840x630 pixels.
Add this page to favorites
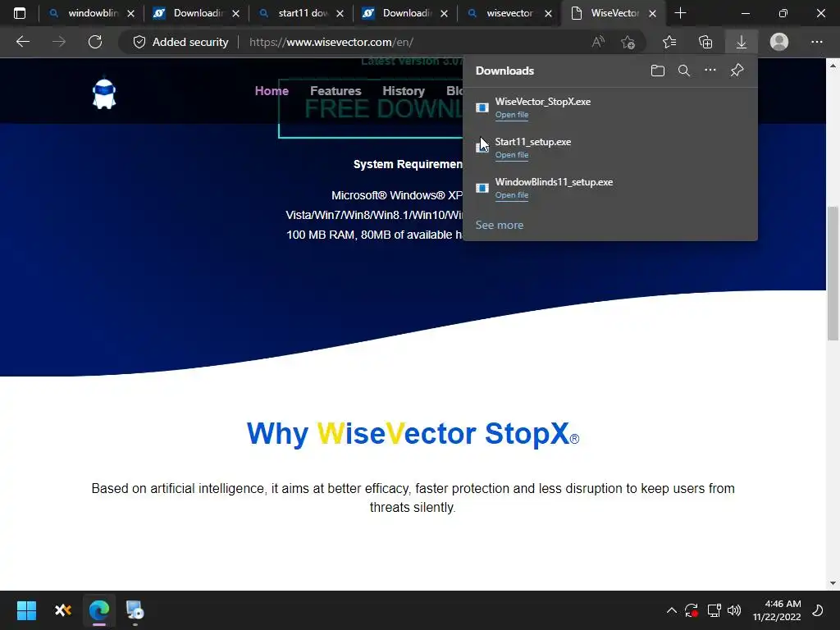pos(628,42)
